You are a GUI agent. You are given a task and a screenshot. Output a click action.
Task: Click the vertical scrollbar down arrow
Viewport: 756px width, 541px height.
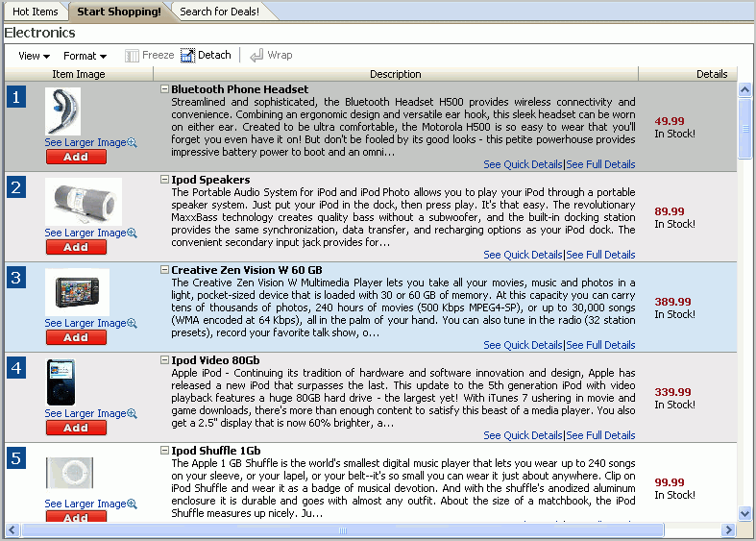pyautogui.click(x=744, y=513)
